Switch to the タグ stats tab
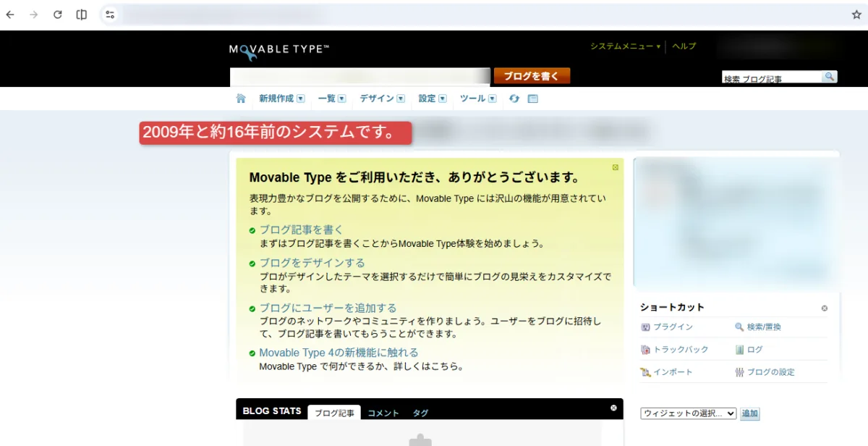The height and width of the screenshot is (446, 868). click(x=420, y=413)
